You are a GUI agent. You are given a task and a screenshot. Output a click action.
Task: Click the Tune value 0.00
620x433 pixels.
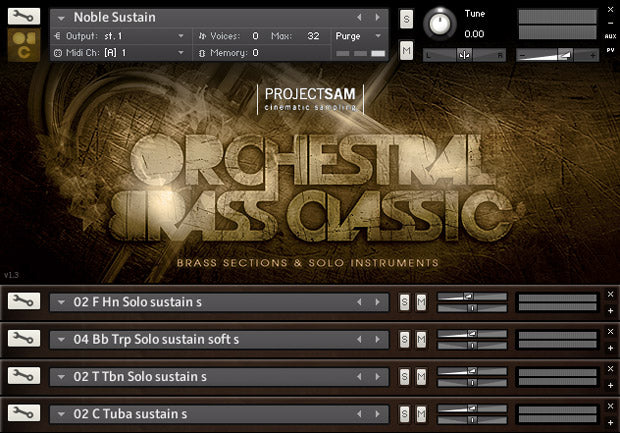coord(474,34)
